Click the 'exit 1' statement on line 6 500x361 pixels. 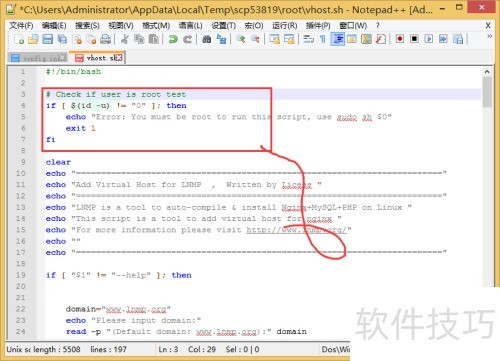tap(81, 128)
